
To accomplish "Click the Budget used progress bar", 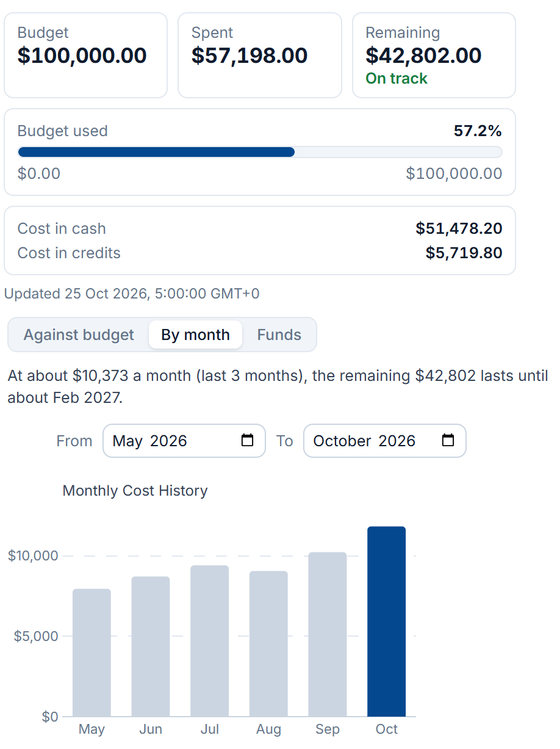I will coord(260,152).
